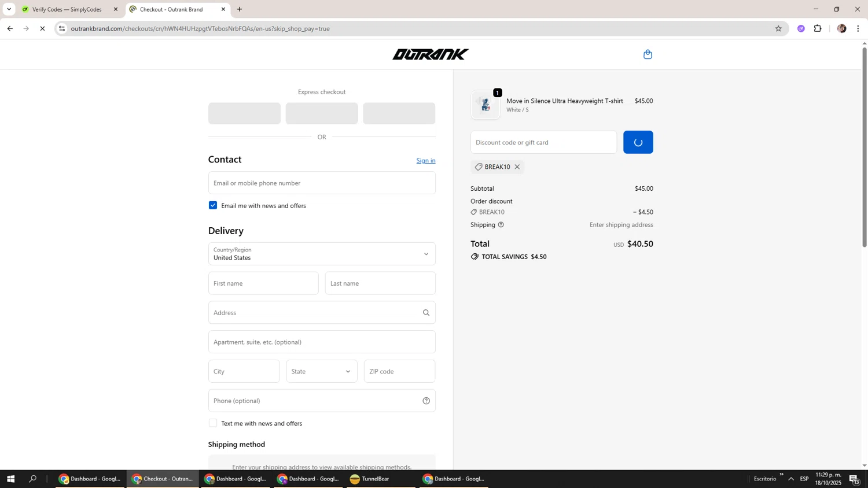This screenshot has width=868, height=488.
Task: Close the Verify Codes SimplyCodes tab
Action: (116, 9)
